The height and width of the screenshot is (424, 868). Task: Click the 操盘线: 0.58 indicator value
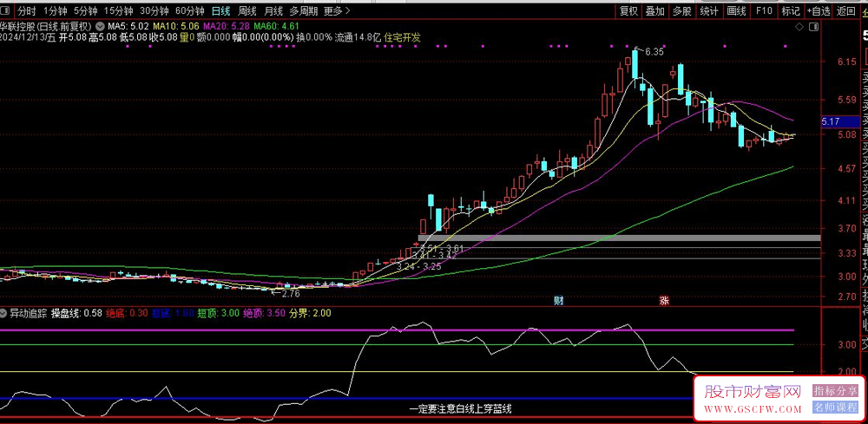click(76, 313)
